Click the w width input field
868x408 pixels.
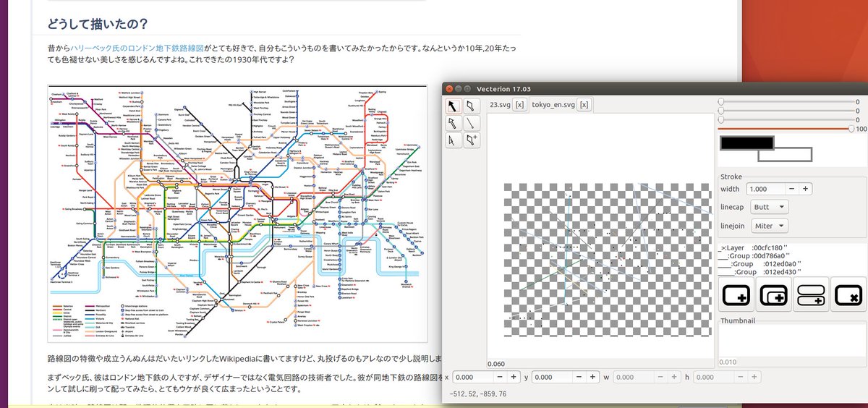pos(634,377)
